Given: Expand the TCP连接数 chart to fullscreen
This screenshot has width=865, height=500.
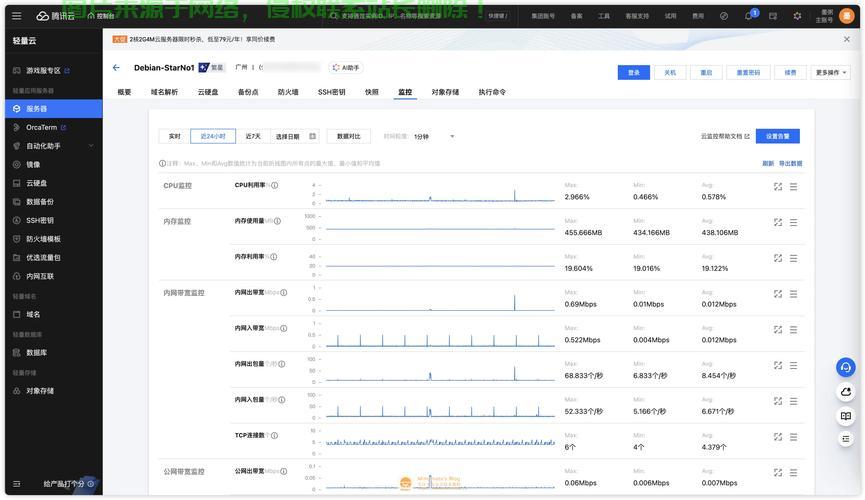Looking at the screenshot, I should coord(778,437).
